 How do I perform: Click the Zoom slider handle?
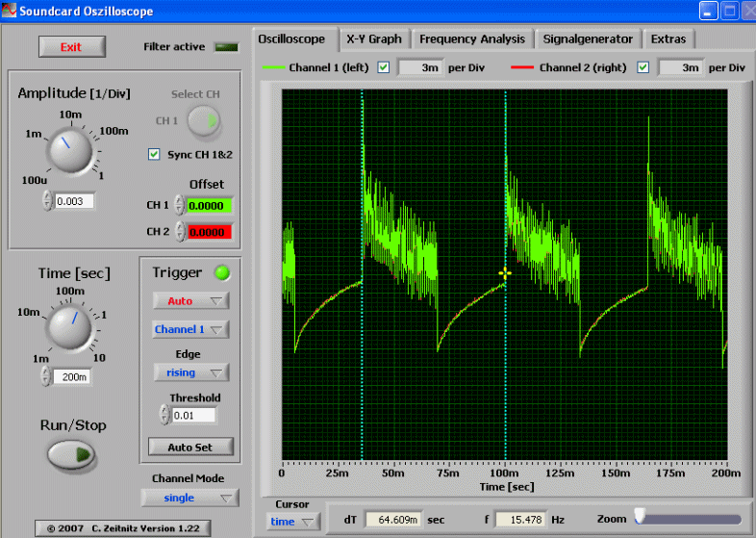coord(641,515)
